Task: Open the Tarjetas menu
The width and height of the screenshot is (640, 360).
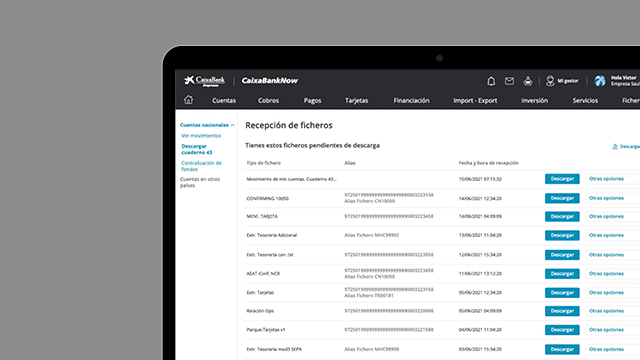Action: pyautogui.click(x=356, y=100)
